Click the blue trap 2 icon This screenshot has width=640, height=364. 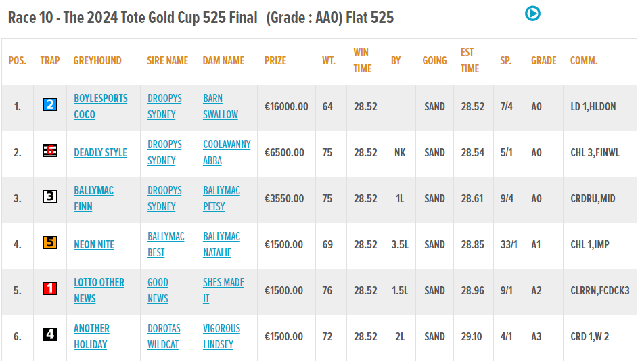point(50,105)
